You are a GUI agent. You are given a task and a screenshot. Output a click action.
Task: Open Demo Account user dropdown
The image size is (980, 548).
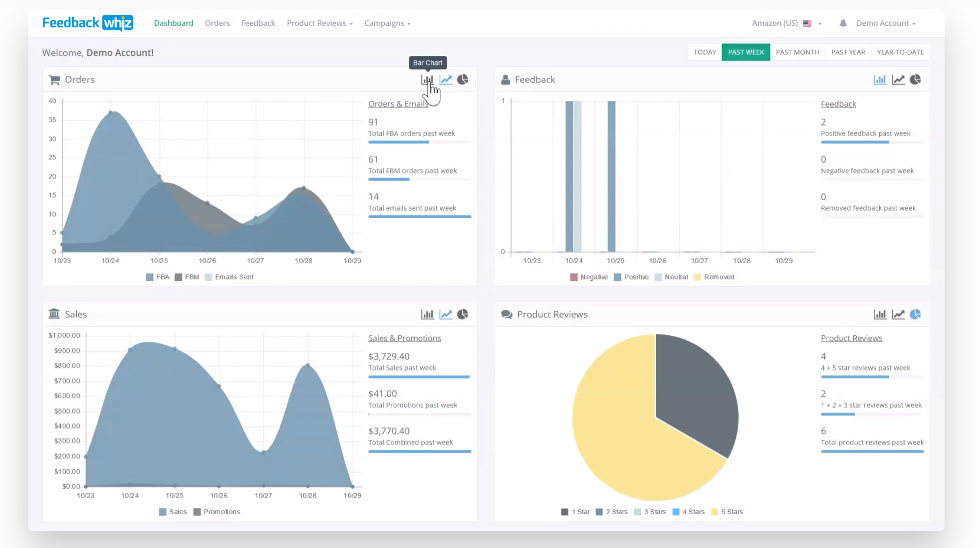(885, 23)
